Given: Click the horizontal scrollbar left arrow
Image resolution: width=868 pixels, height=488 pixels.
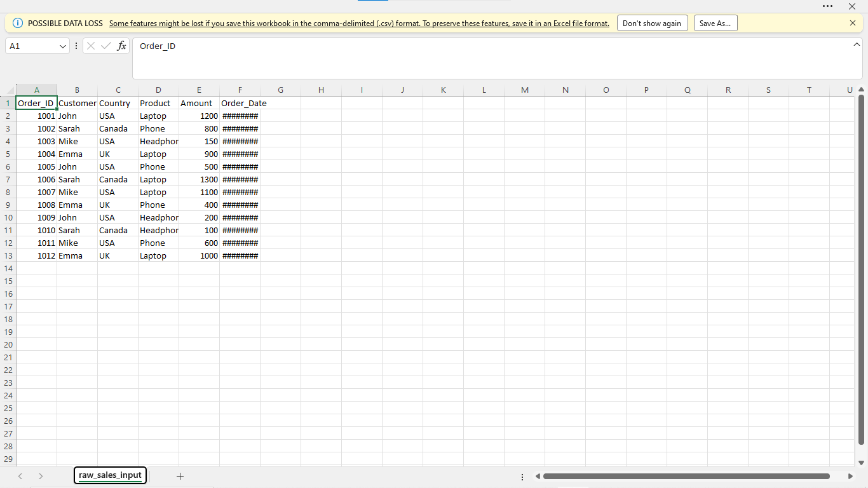Looking at the screenshot, I should (x=538, y=476).
